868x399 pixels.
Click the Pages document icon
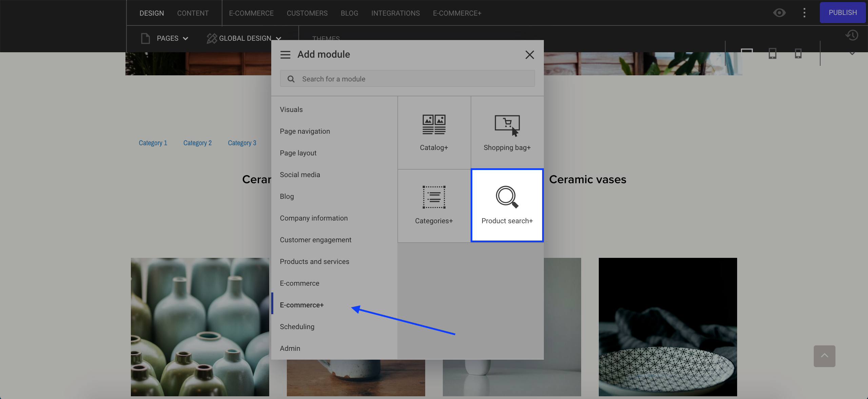tap(145, 38)
